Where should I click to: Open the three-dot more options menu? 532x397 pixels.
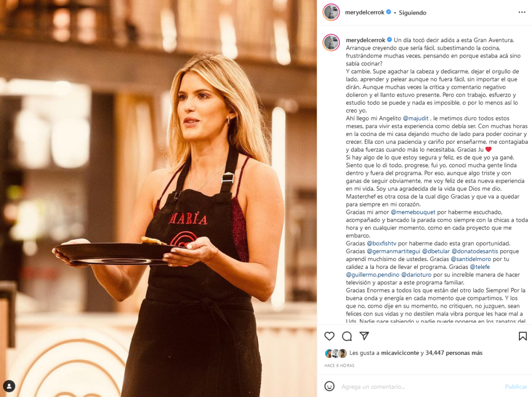(522, 12)
